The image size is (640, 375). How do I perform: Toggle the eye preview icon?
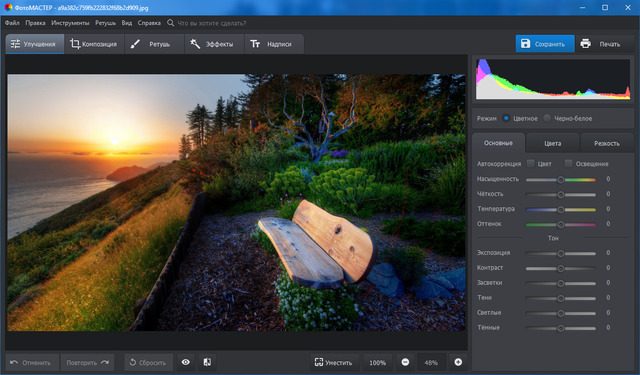(186, 362)
